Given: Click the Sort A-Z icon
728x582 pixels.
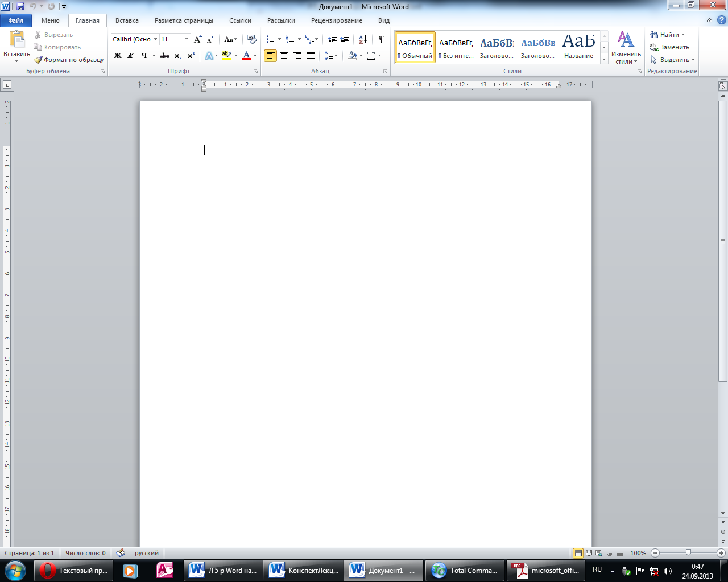Looking at the screenshot, I should [363, 39].
